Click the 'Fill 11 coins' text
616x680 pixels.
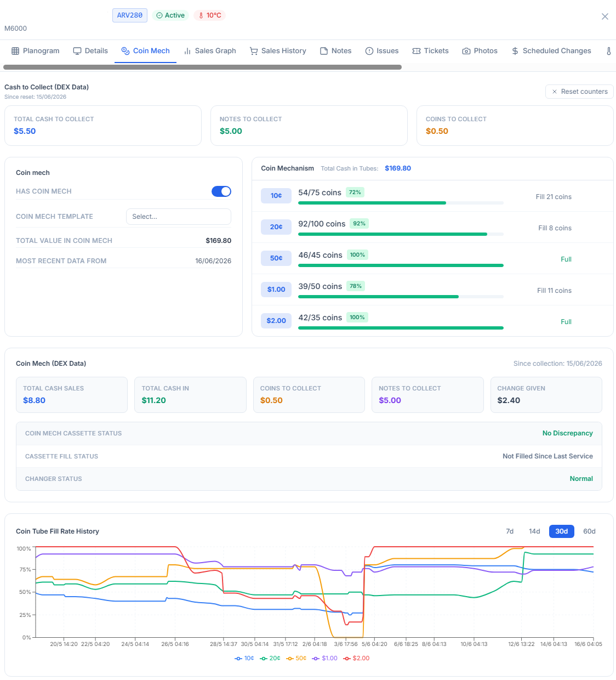(x=554, y=291)
